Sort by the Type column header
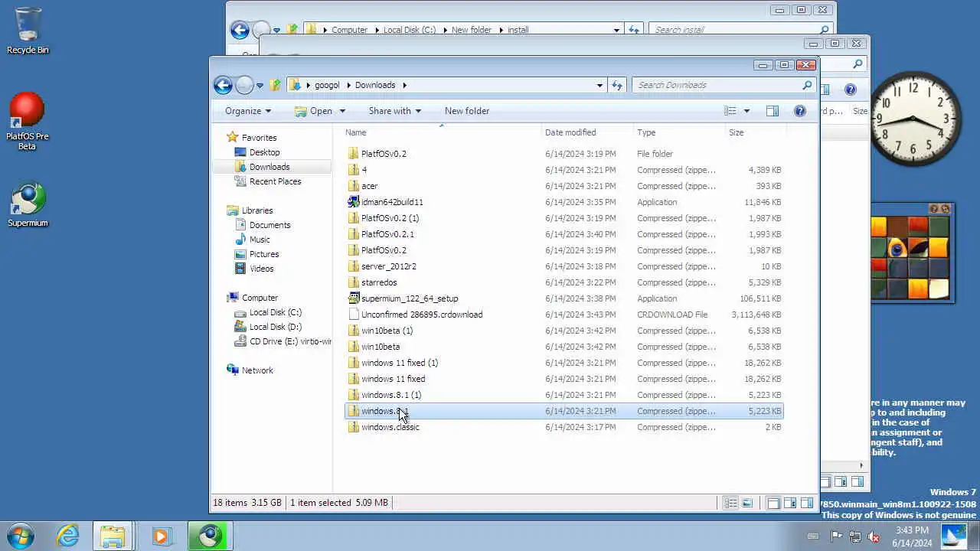The height and width of the screenshot is (551, 980). click(678, 132)
